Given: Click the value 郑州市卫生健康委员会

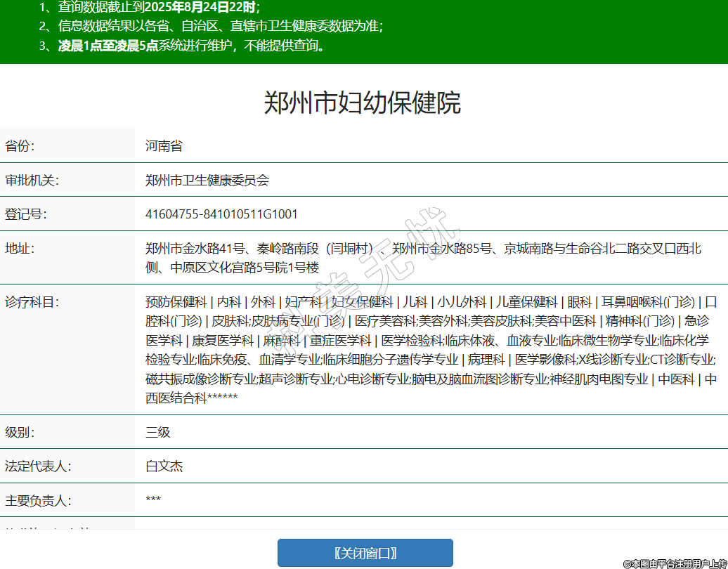Looking at the screenshot, I should point(207,181).
